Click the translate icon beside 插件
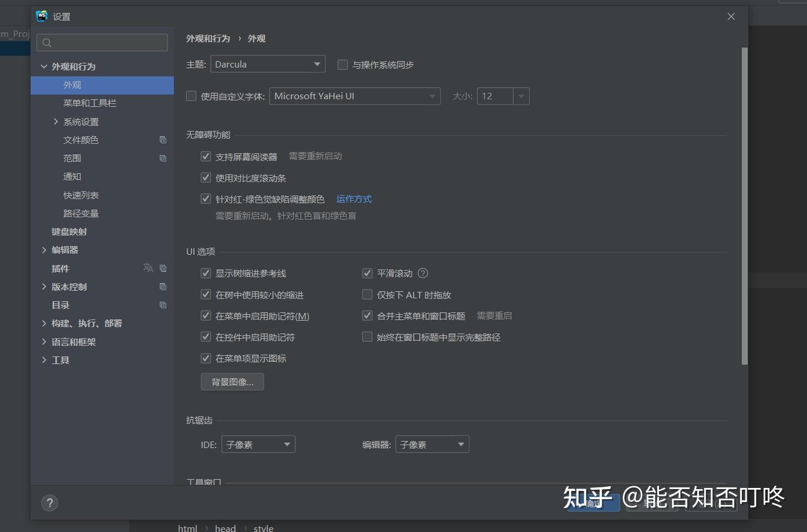Viewport: 807px width, 532px height. coord(148,268)
